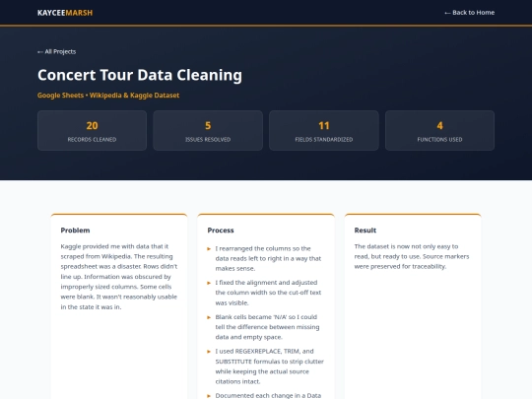This screenshot has width=532, height=399.
Task: Open the KAYCEEMARSH site logo
Action: [65, 13]
